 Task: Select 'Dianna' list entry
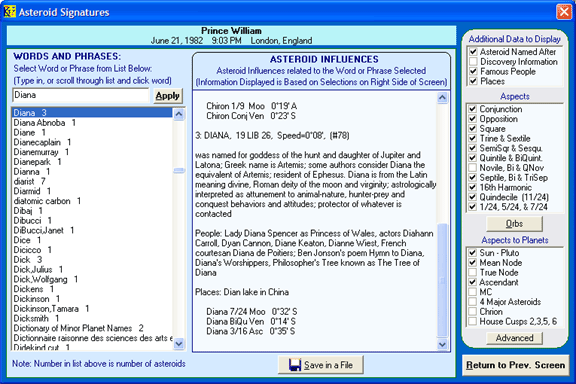[x=92, y=172]
